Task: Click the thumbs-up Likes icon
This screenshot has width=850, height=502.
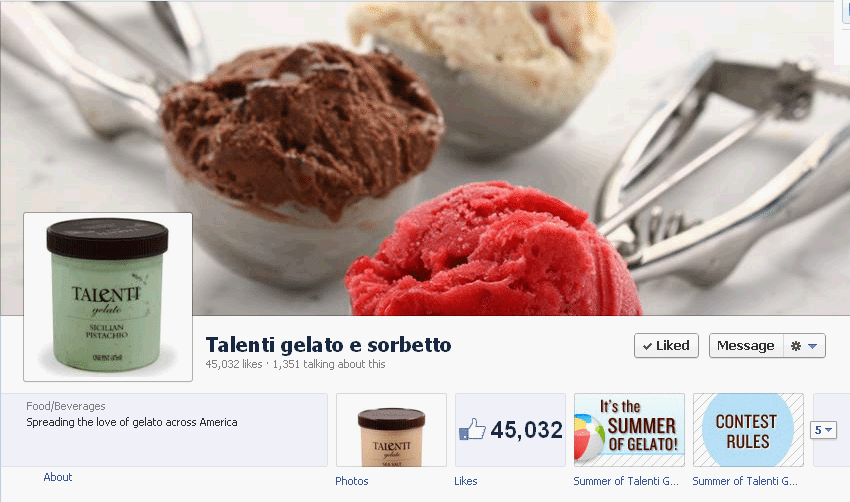Action: pyautogui.click(x=472, y=429)
